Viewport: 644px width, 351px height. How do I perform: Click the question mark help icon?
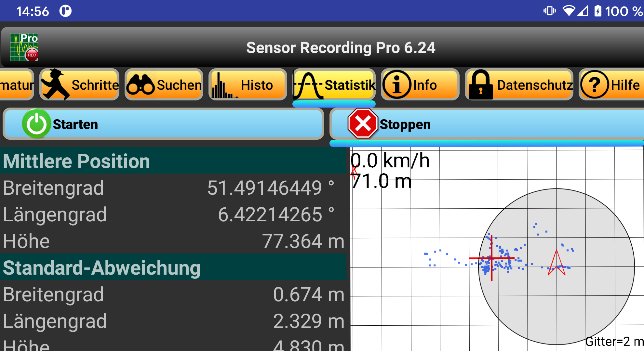pos(595,84)
